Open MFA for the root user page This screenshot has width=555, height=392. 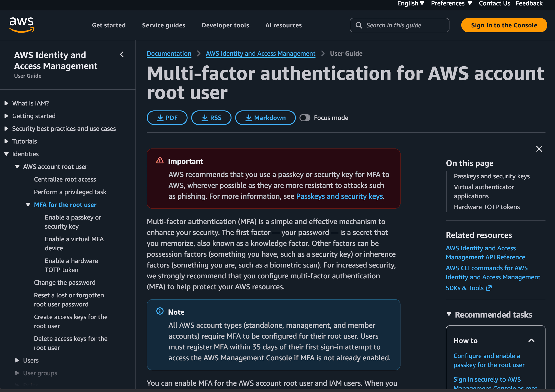(x=65, y=205)
